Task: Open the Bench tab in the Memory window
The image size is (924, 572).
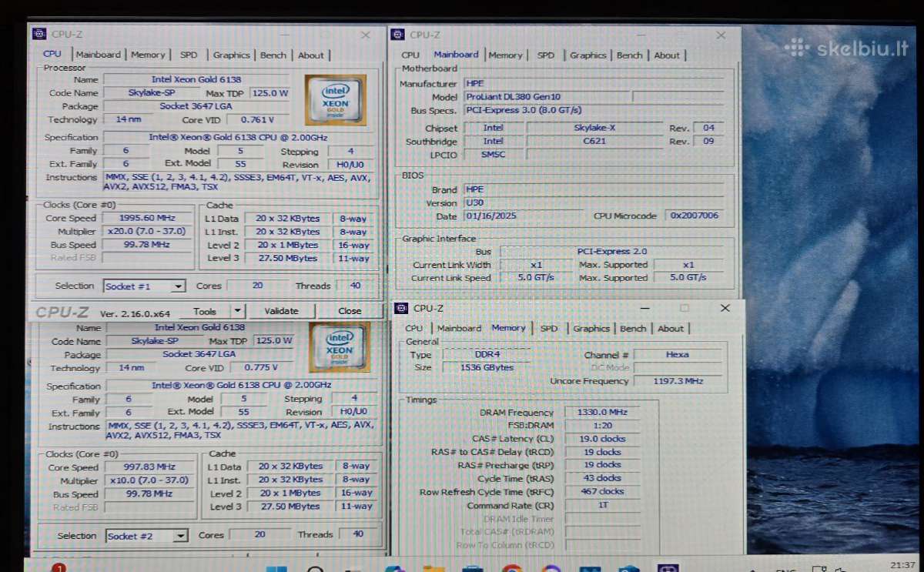Action: [633, 328]
